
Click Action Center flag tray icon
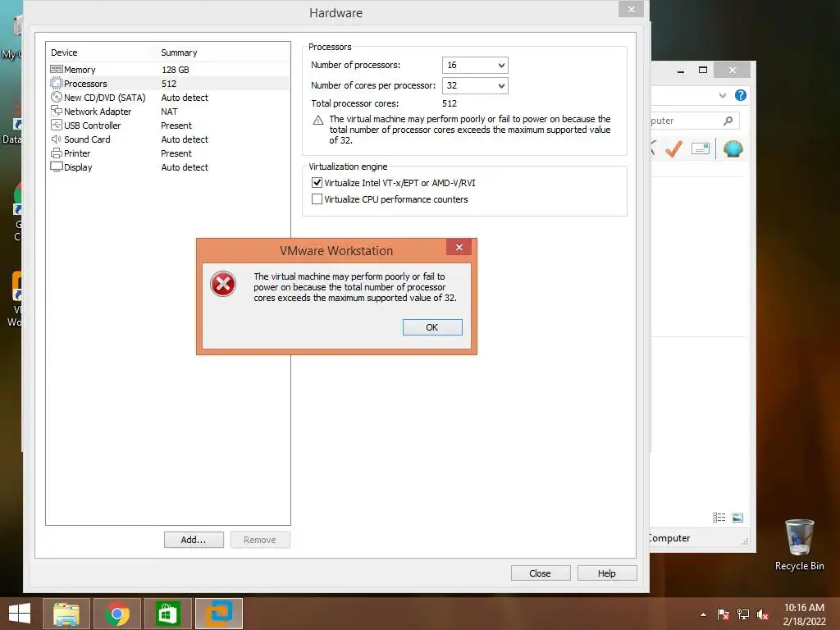724,614
